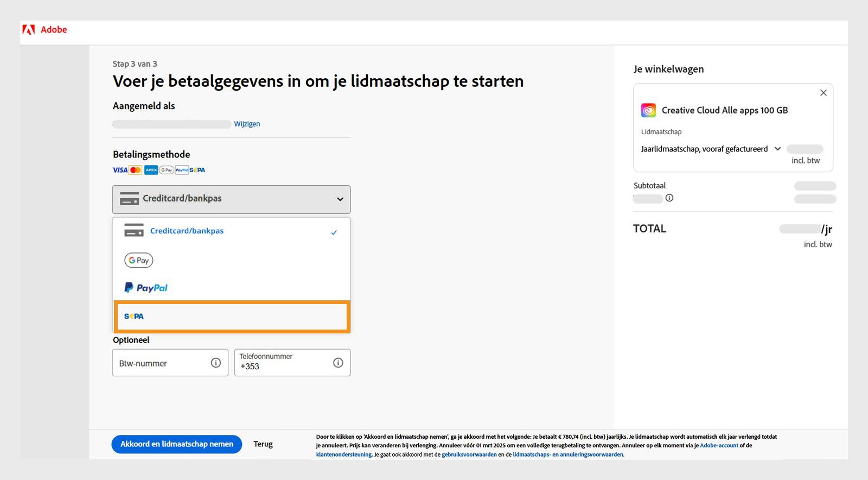Click the Wijzigen link

click(247, 124)
